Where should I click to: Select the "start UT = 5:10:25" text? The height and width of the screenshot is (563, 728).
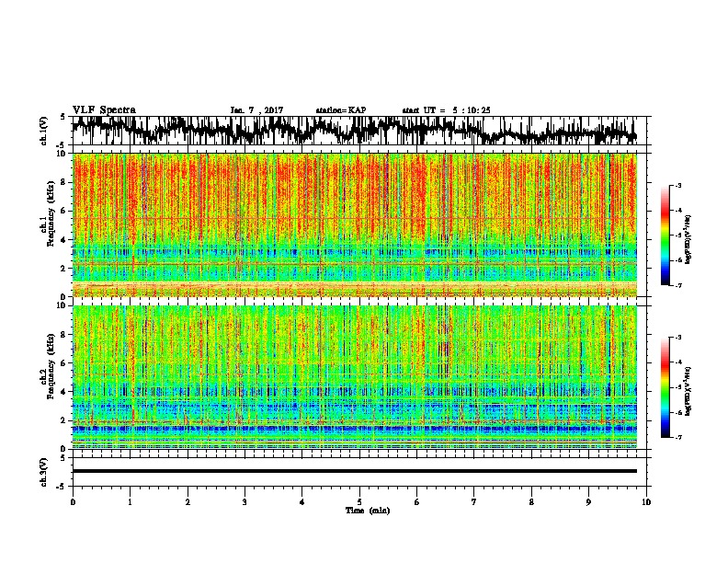[x=446, y=110]
